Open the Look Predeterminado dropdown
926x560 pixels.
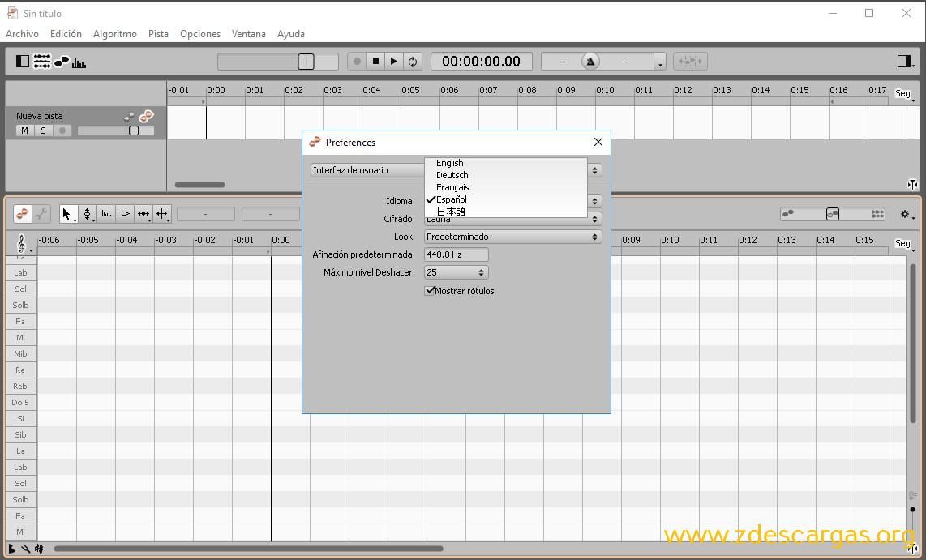pos(512,237)
